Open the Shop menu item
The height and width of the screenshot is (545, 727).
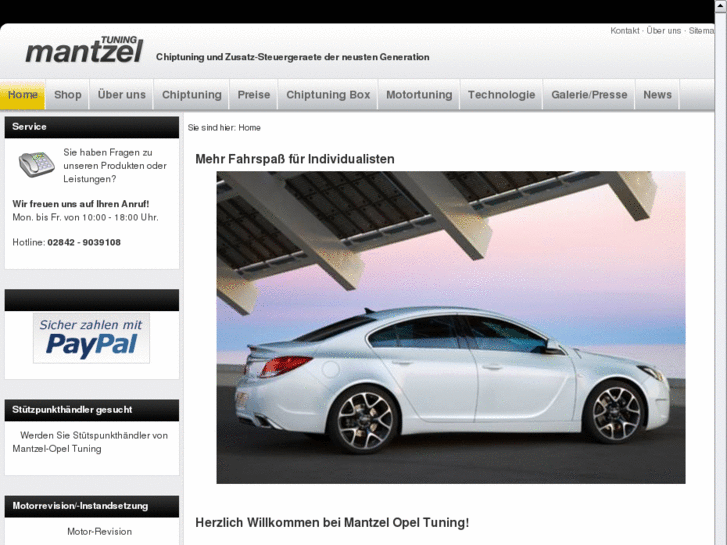[68, 95]
